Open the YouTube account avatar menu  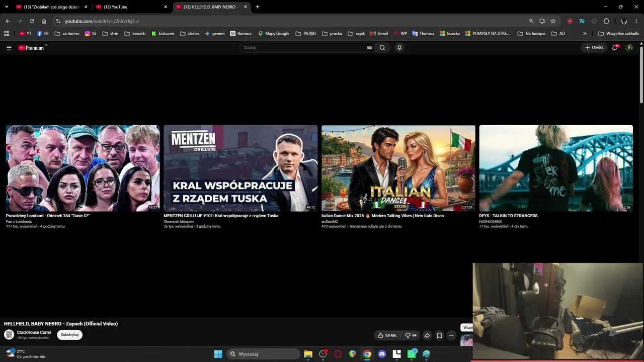click(629, 48)
